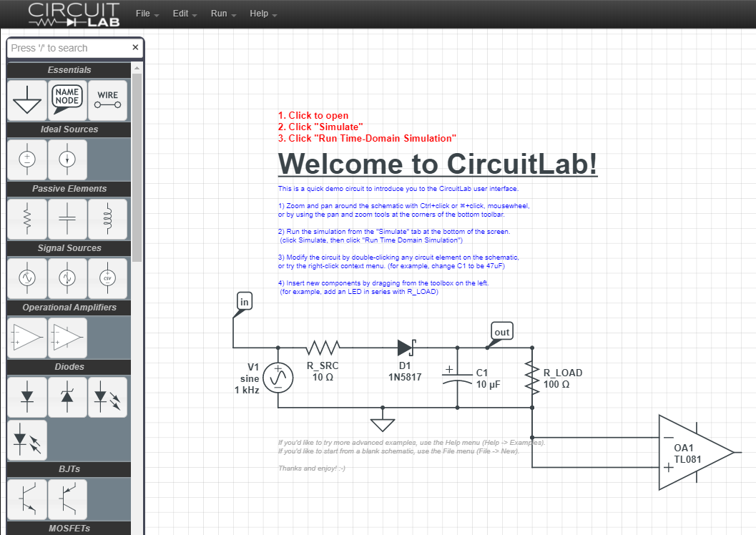Viewport: 756px width, 535px height.
Task: Choose the NPN BJT transistor icon
Action: click(x=27, y=499)
